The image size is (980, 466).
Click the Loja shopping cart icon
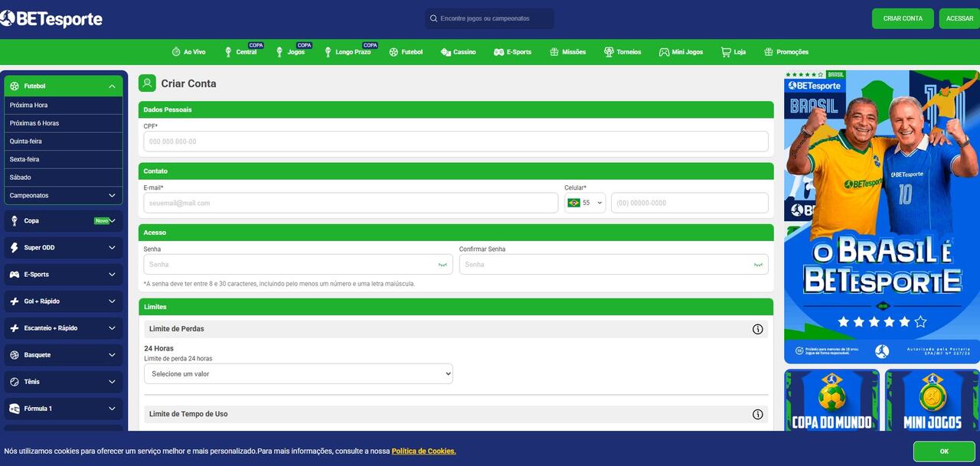[726, 52]
